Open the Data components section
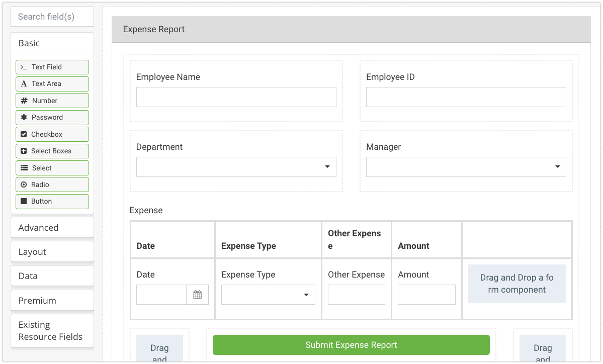Screen dimensions: 603x364 [52, 276]
